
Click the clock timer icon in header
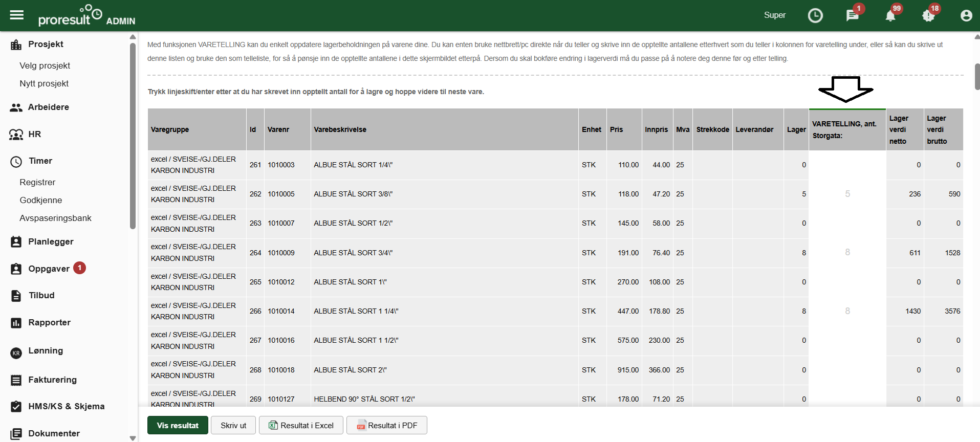pos(815,15)
